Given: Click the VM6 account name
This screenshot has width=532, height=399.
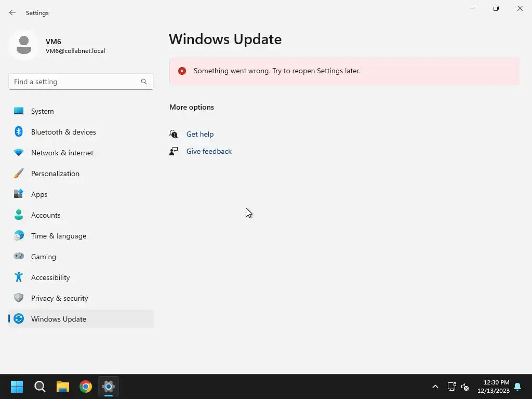Looking at the screenshot, I should click(x=54, y=42).
